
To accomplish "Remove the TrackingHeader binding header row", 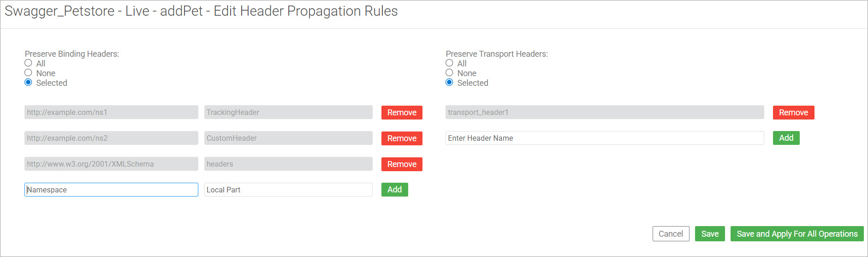I will [402, 113].
